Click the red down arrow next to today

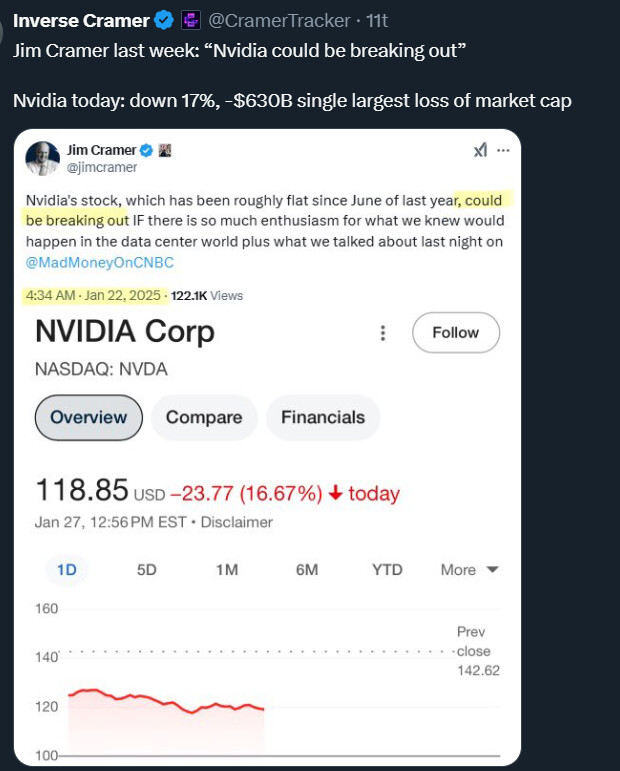point(335,492)
